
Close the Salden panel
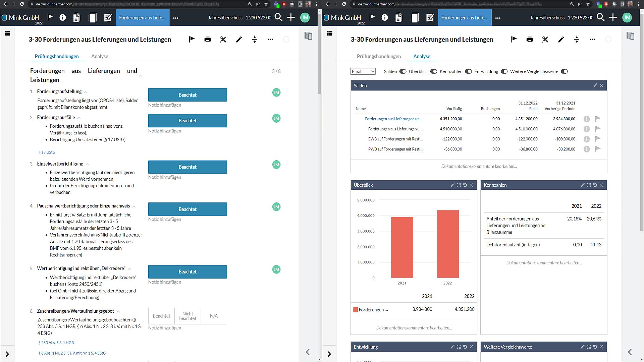tap(601, 85)
